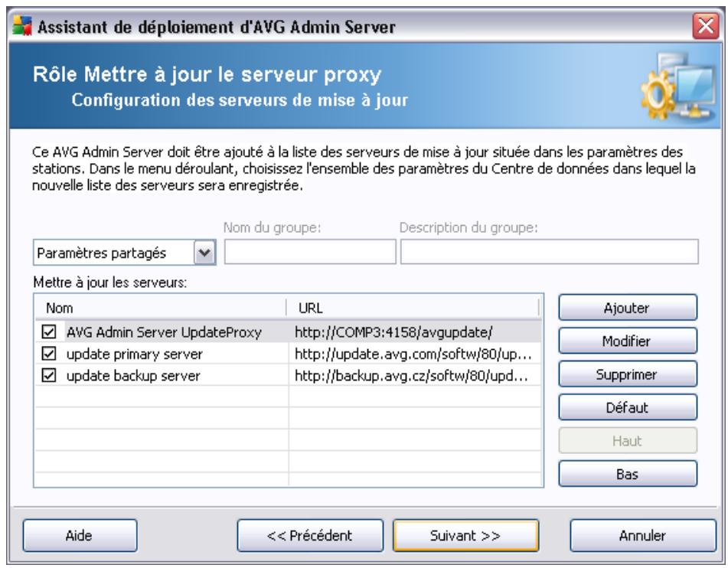The height and width of the screenshot is (568, 728).
Task: Close the AVG Admin Server deployment wizard
Action: [706, 26]
